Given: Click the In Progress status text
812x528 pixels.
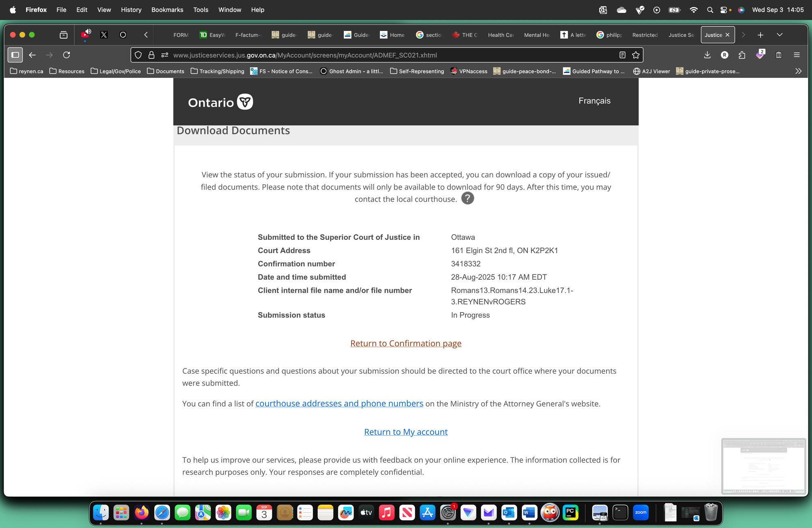Looking at the screenshot, I should pyautogui.click(x=470, y=315).
